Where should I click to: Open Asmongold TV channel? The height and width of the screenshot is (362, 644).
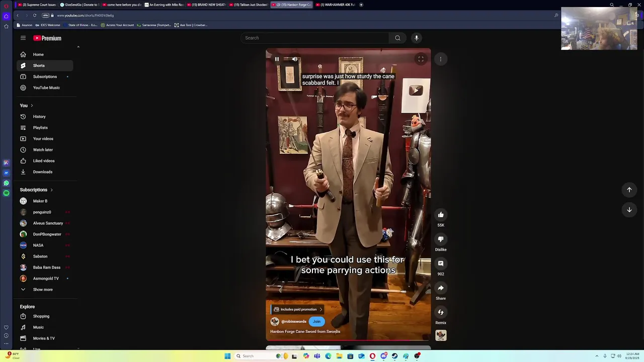[44, 279]
